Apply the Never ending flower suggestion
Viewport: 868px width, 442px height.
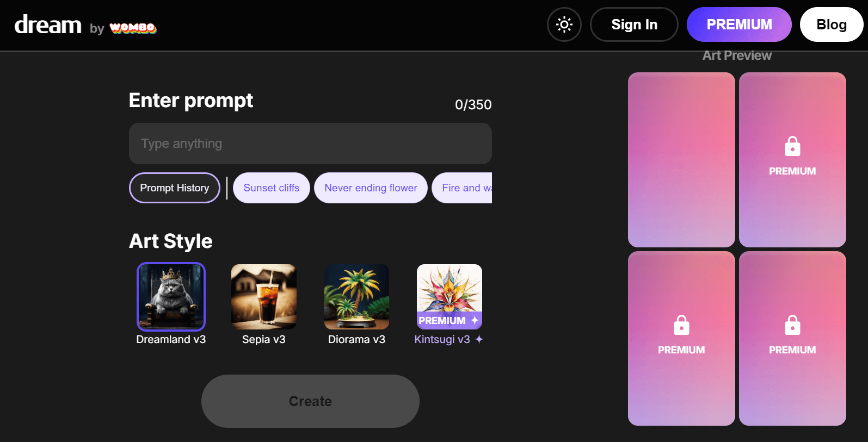tap(371, 188)
